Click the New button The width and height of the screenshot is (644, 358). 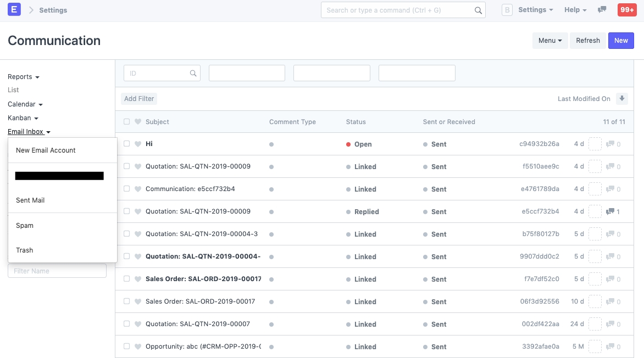(x=621, y=41)
